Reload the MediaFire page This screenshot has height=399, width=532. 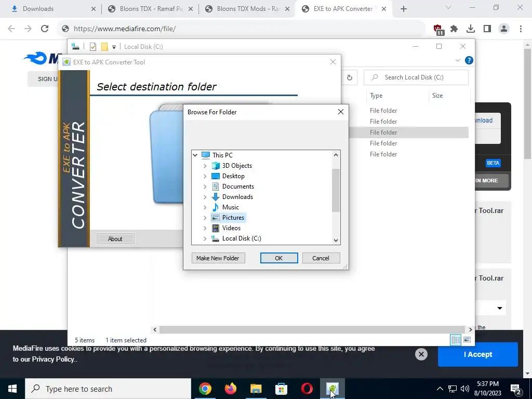coord(45,29)
